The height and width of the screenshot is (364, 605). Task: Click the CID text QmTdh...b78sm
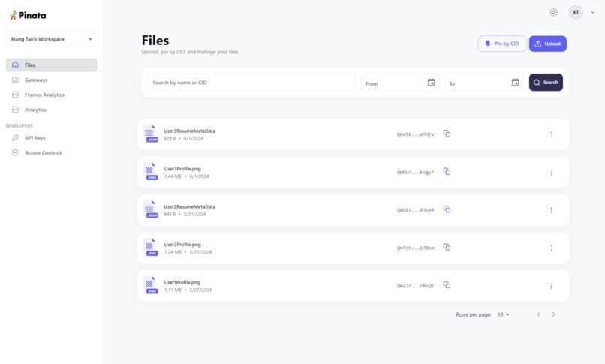coord(415,248)
